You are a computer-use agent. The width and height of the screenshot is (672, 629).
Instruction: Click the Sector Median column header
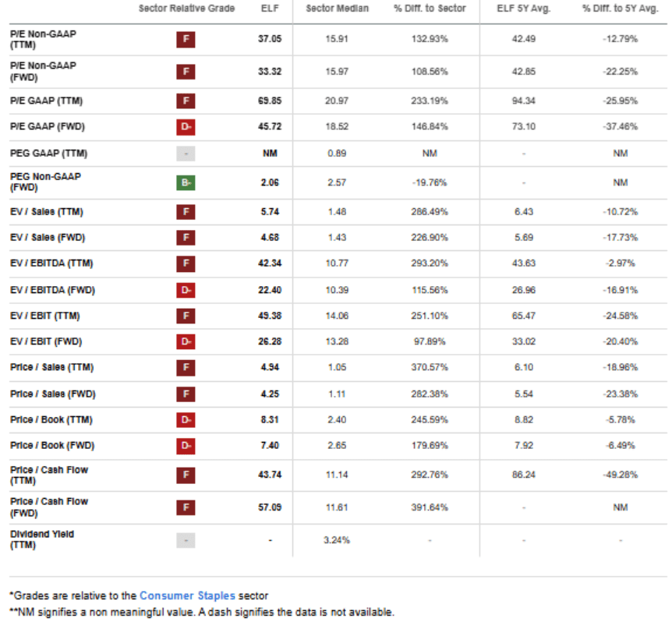pyautogui.click(x=337, y=8)
